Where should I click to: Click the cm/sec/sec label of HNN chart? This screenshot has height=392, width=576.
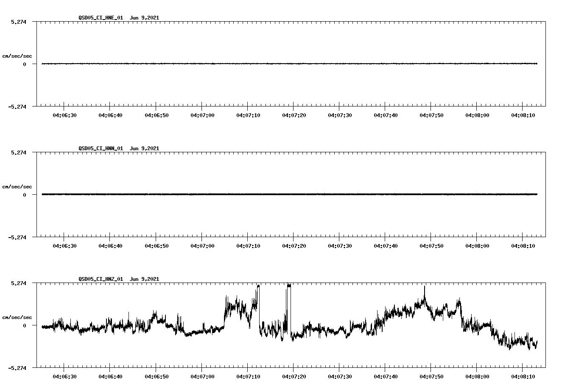tap(17, 187)
